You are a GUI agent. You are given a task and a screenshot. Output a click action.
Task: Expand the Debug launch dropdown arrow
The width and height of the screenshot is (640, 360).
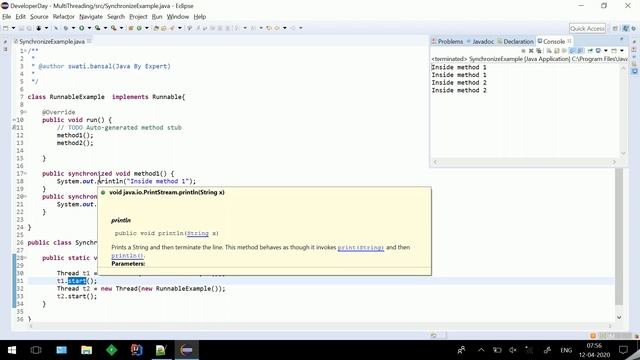[73, 28]
